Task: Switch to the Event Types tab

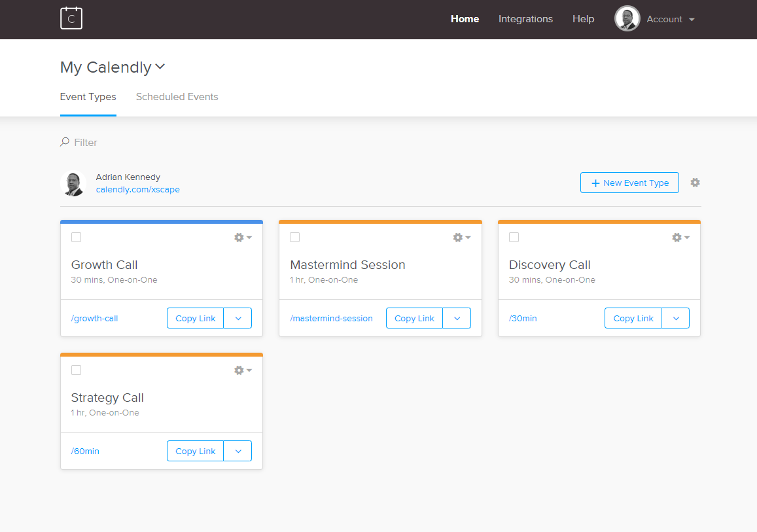Action: (x=88, y=97)
